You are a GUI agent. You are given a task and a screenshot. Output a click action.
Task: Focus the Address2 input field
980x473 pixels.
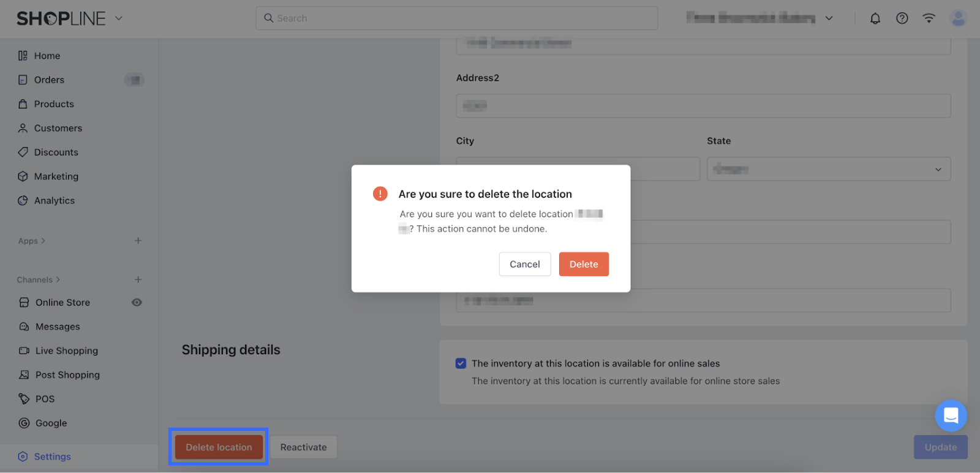pos(703,106)
